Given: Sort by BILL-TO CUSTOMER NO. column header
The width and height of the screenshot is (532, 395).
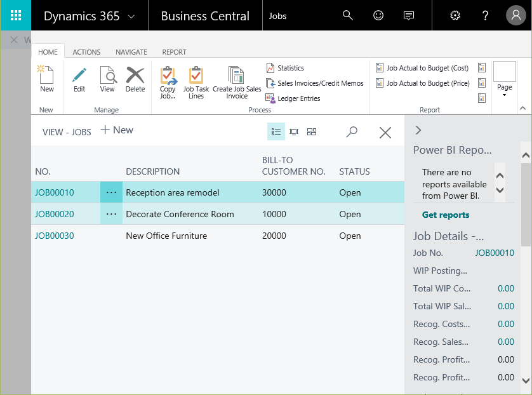Looking at the screenshot, I should coord(293,166).
